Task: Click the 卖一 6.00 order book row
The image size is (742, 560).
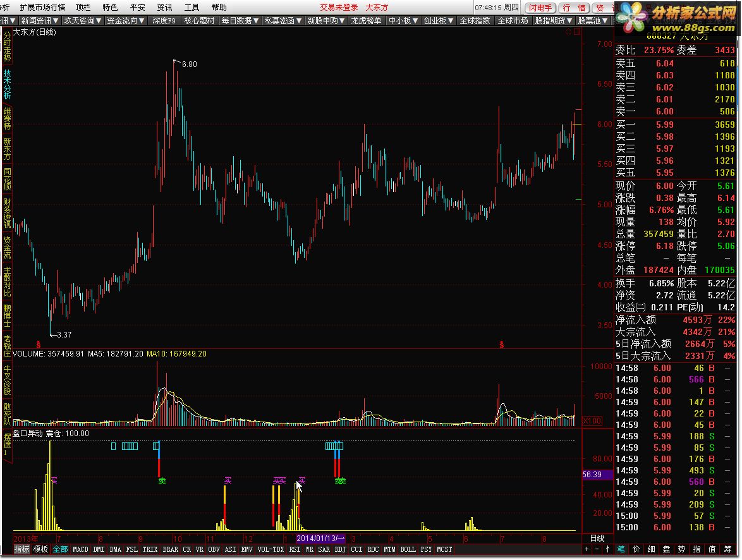Action: coord(675,111)
